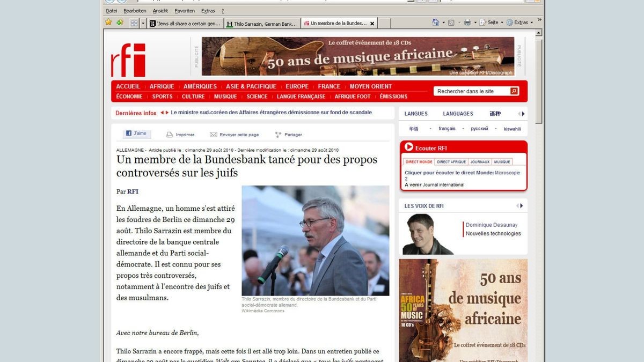The image size is (644, 362).
Task: Switch to Thilo Sarrazin, German Bank tab
Action: click(261, 24)
